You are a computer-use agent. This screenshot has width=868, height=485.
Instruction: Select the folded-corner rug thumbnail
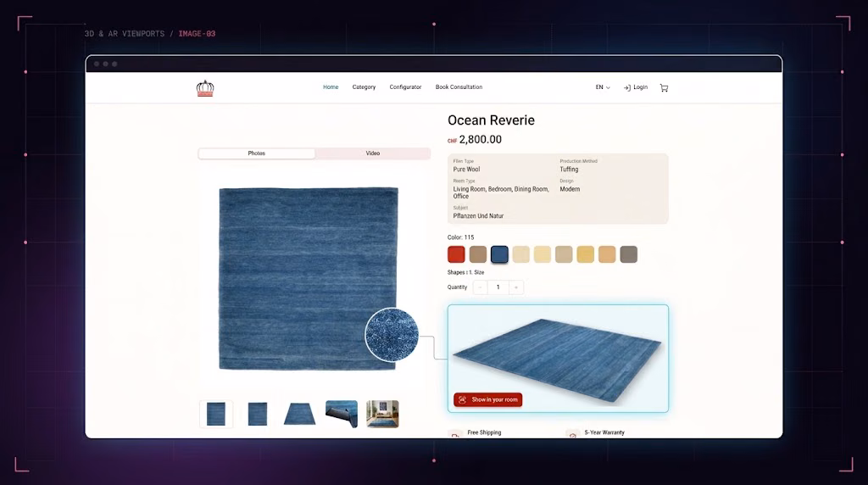(342, 414)
